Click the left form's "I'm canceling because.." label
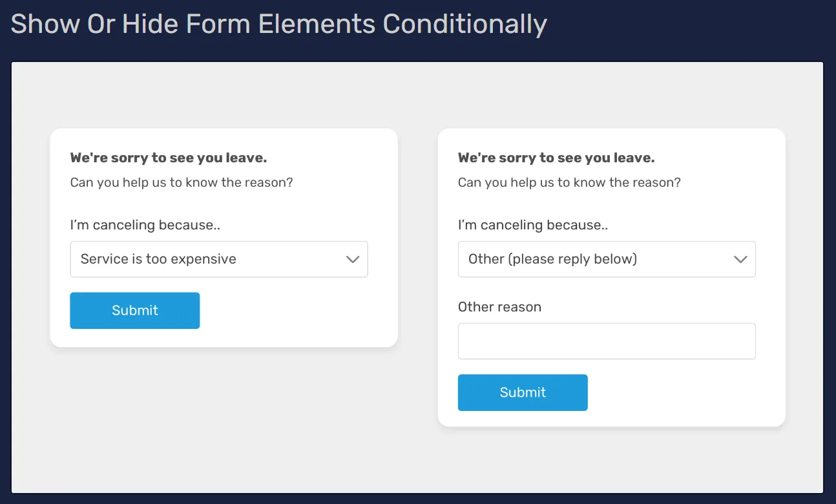Screen dimensions: 836x504 click(145, 225)
